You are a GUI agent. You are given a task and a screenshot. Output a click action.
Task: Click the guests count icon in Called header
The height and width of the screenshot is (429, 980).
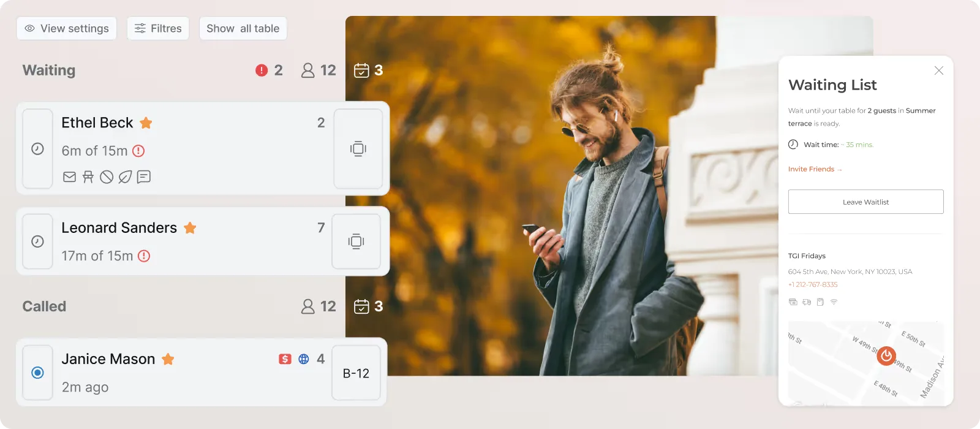[x=308, y=306]
